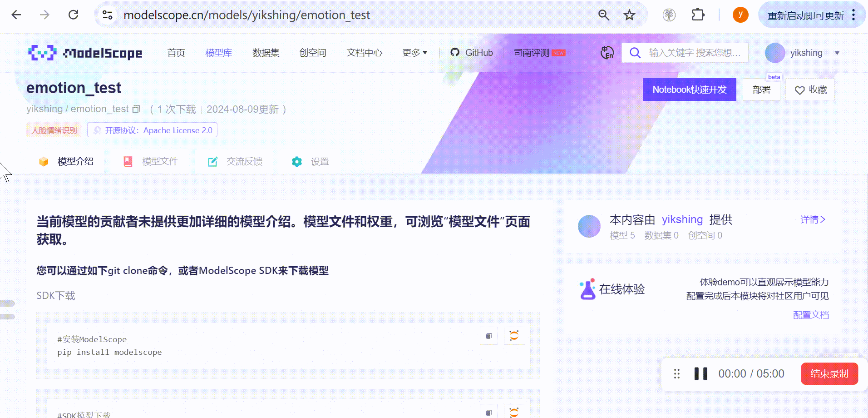Click the browser forward arrow
The width and height of the screenshot is (868, 418).
(44, 15)
